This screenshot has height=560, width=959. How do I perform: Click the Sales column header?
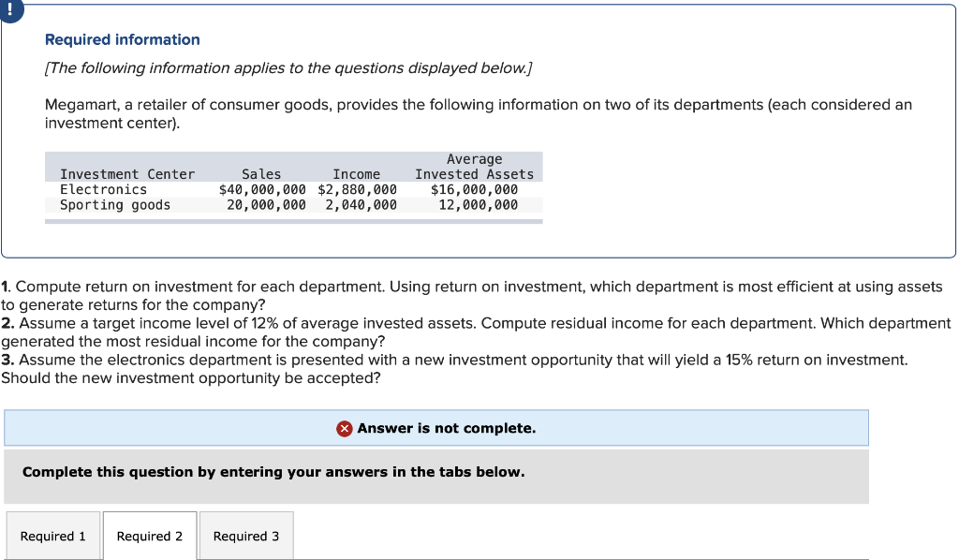pyautogui.click(x=261, y=174)
